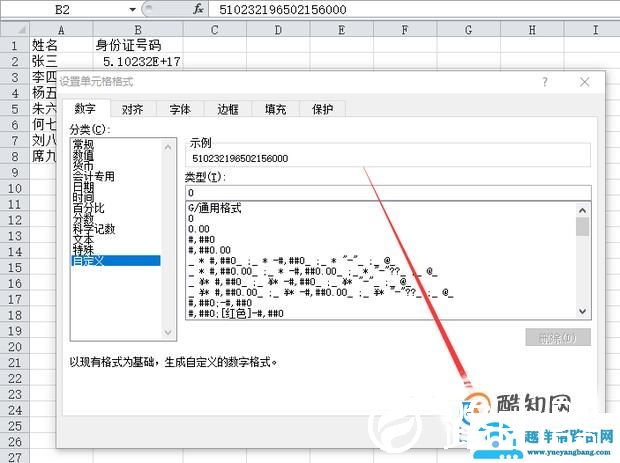
Task: Select column D header
Action: click(x=278, y=30)
